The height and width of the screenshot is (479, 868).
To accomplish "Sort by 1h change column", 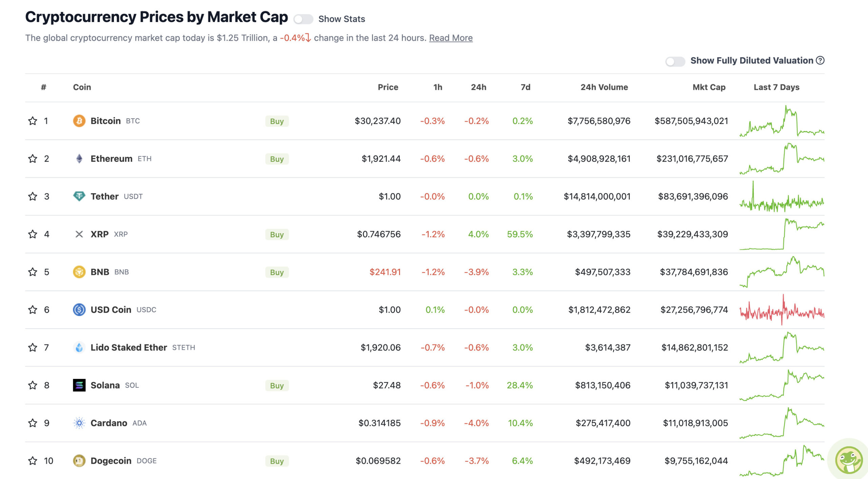I will point(438,87).
